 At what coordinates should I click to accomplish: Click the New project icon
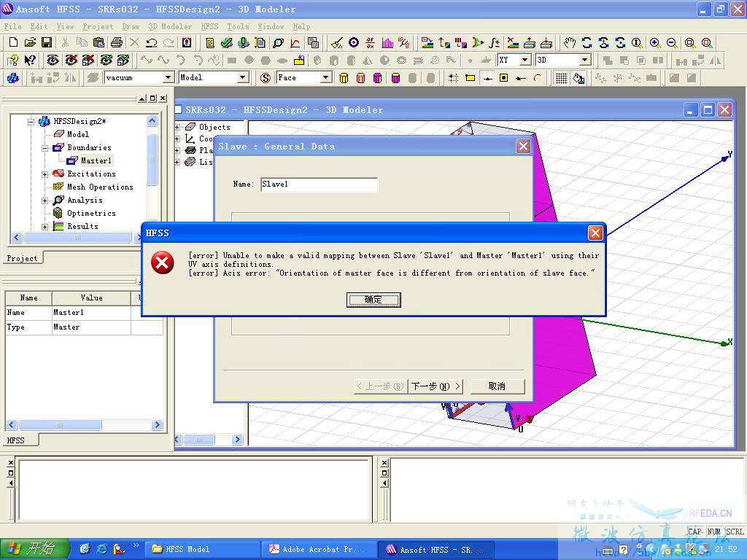tap(13, 42)
